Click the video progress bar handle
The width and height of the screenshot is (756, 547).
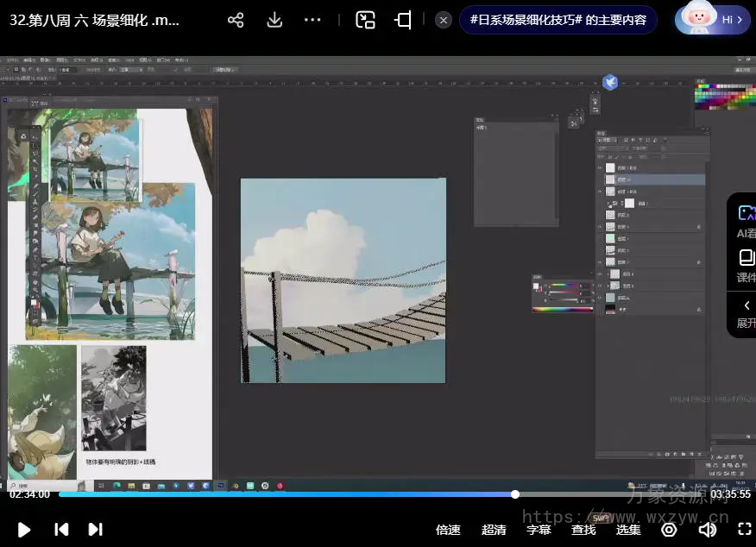(515, 494)
